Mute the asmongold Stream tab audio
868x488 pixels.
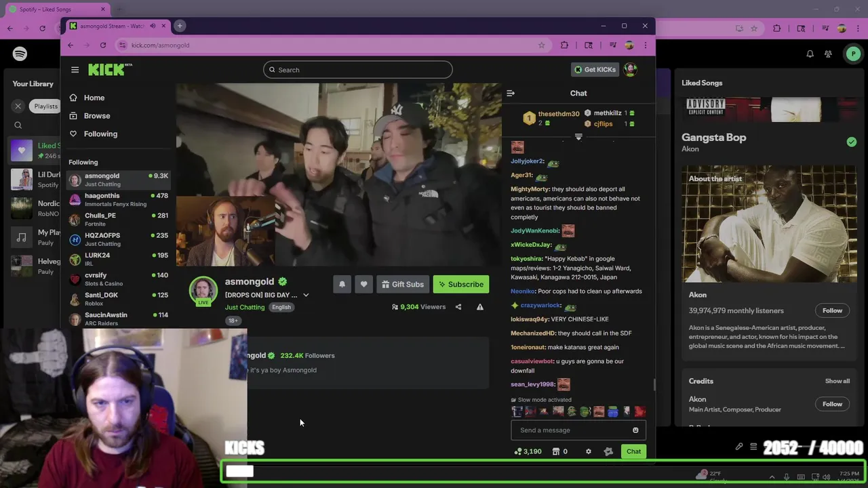click(153, 26)
